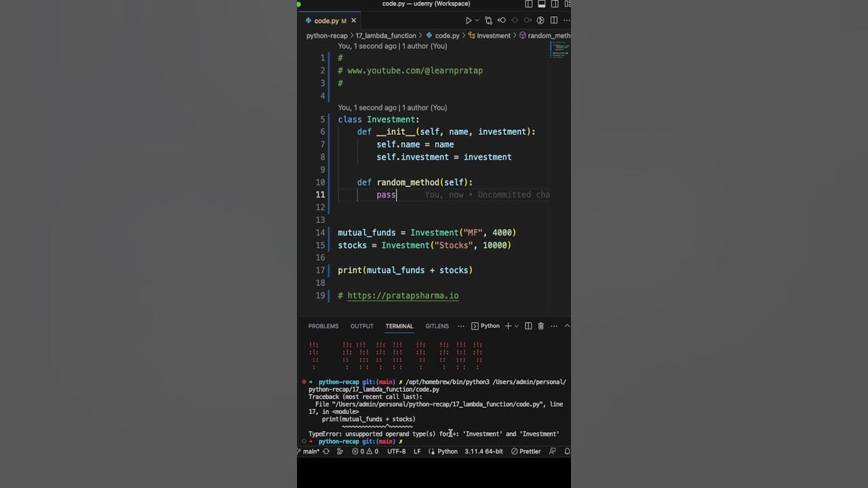This screenshot has height=488, width=868.
Task: Synchronize changes via status bar sync icon
Action: click(x=326, y=451)
